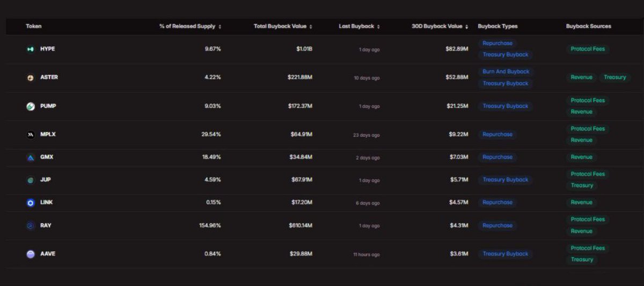Click the Buyback Sources column header
644x286 pixels.
coord(589,26)
